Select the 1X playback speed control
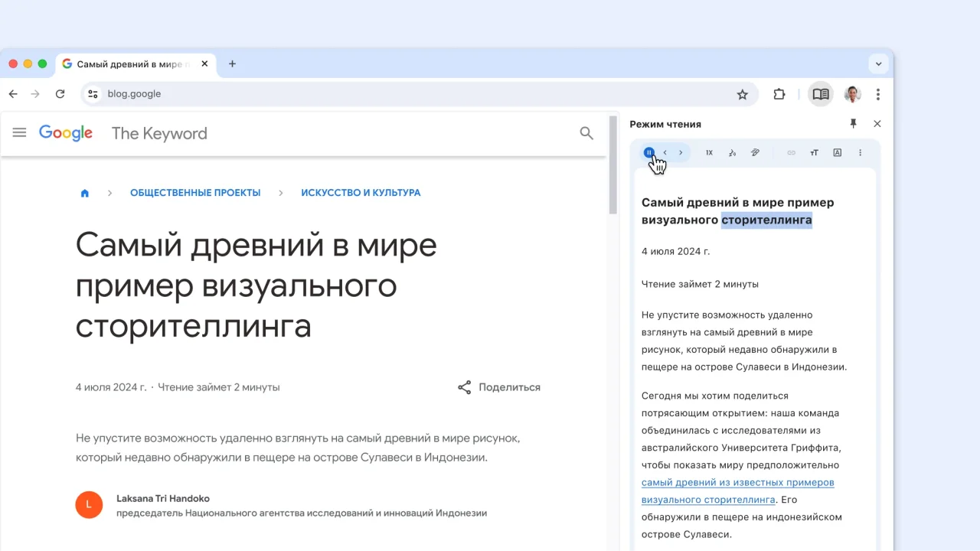Image resolution: width=980 pixels, height=551 pixels. point(709,152)
